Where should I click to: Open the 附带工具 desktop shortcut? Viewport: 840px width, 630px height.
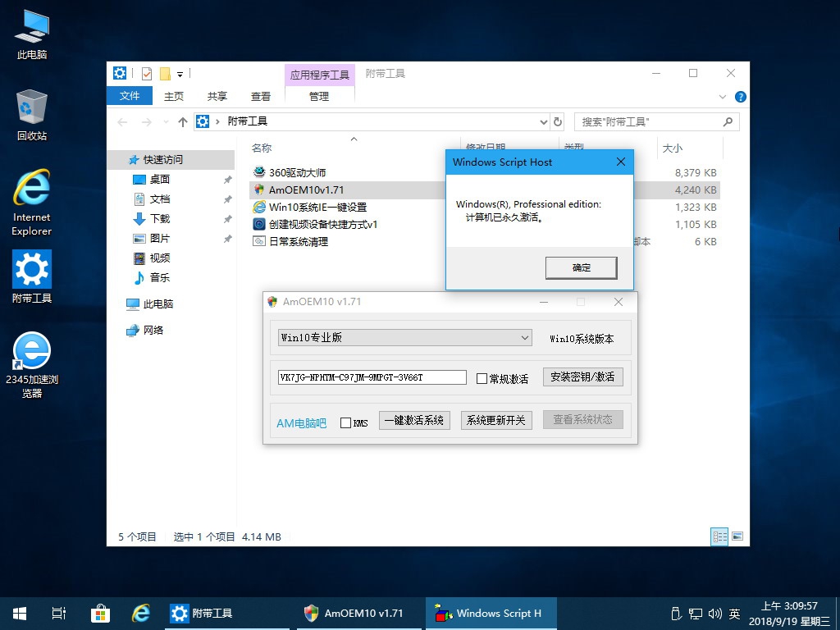point(32,276)
